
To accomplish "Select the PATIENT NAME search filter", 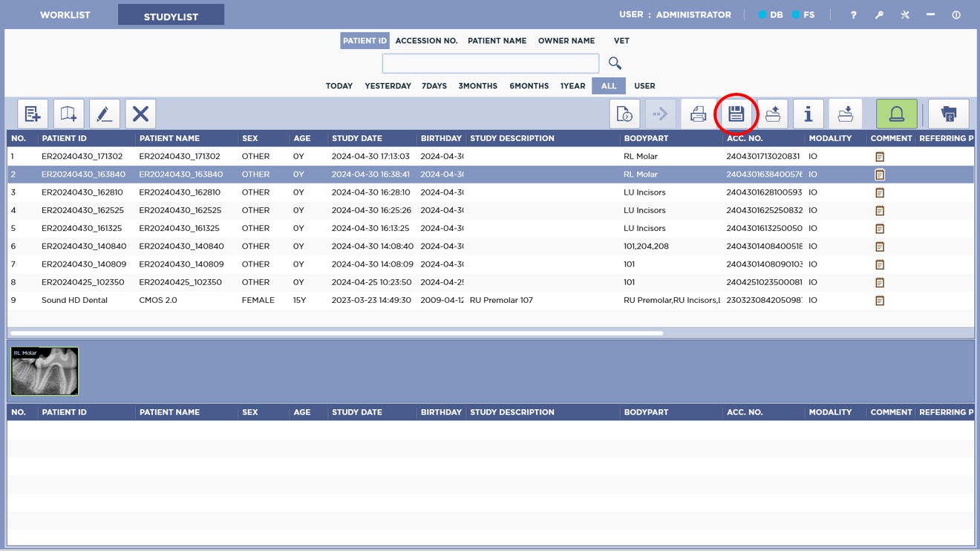I will click(x=497, y=41).
